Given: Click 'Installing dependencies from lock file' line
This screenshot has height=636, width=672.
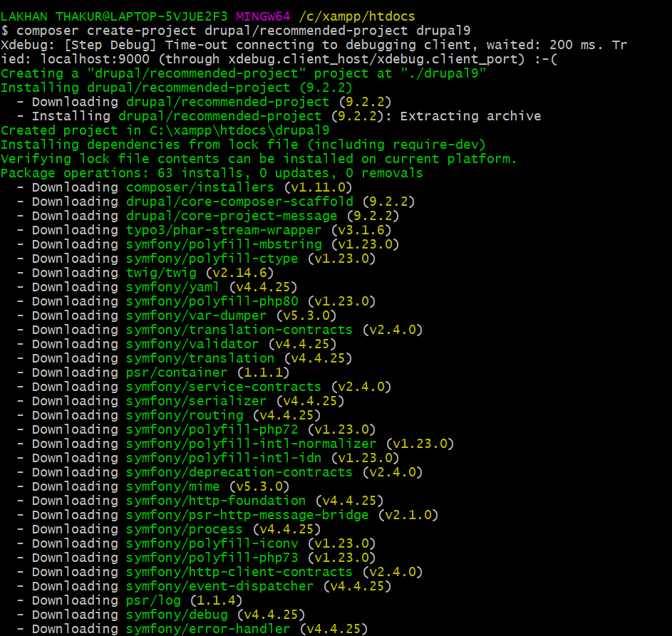Looking at the screenshot, I should pos(243,145).
